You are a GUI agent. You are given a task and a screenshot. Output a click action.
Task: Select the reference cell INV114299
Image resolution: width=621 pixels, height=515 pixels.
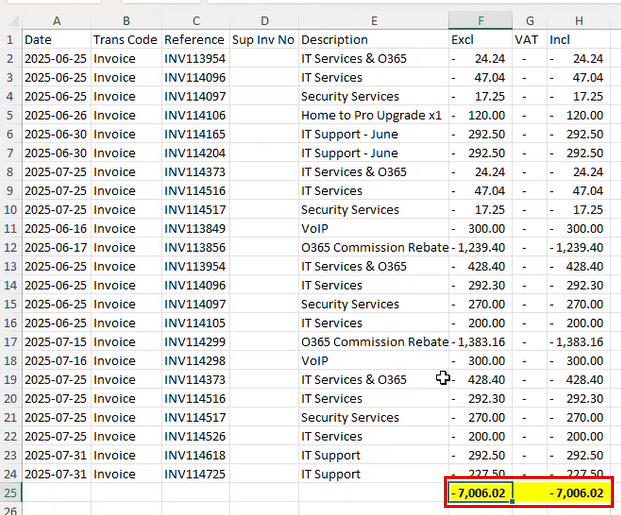195,342
